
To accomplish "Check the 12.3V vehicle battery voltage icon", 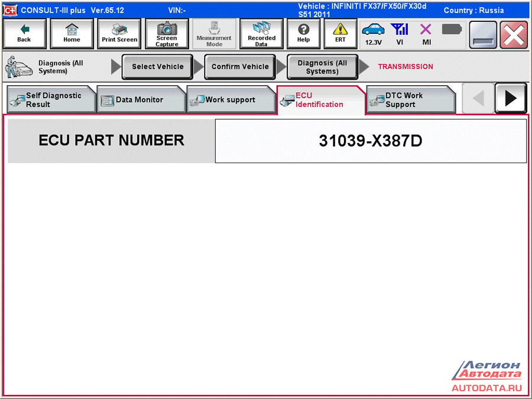I will click(x=373, y=34).
